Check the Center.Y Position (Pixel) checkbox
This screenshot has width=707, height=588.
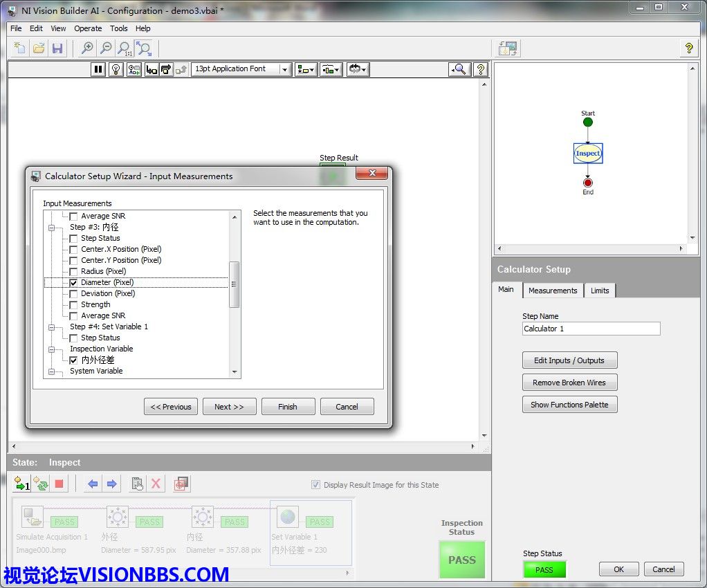[x=73, y=261]
